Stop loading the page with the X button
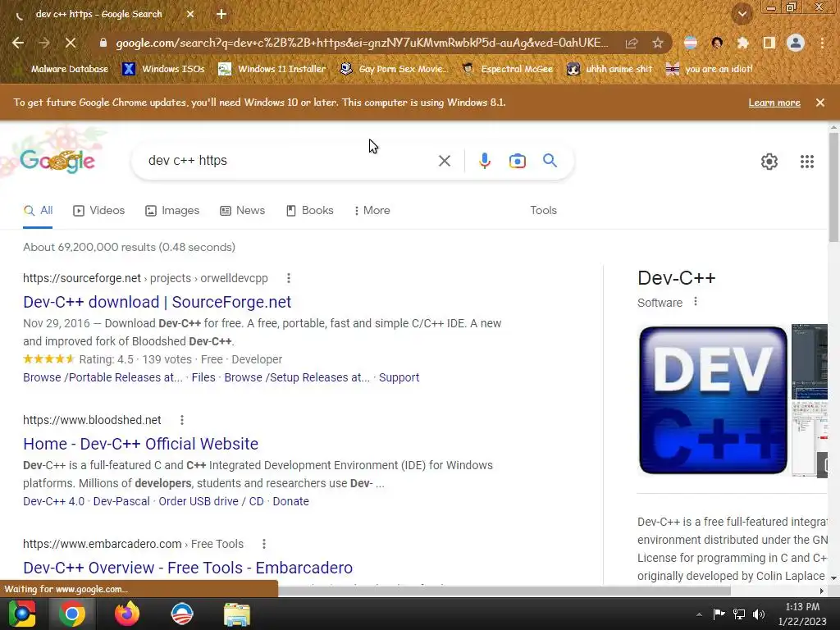Screen dimensions: 840x630 coord(71,43)
